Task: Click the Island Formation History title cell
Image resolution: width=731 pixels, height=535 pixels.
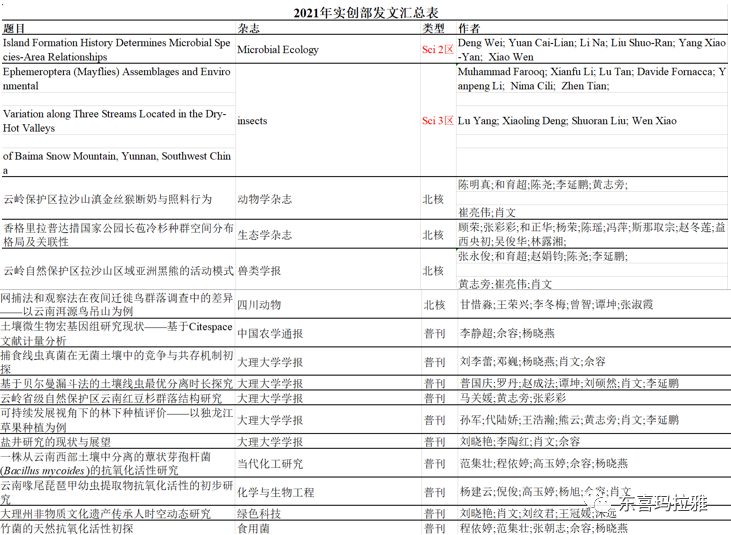Action: pos(116,50)
